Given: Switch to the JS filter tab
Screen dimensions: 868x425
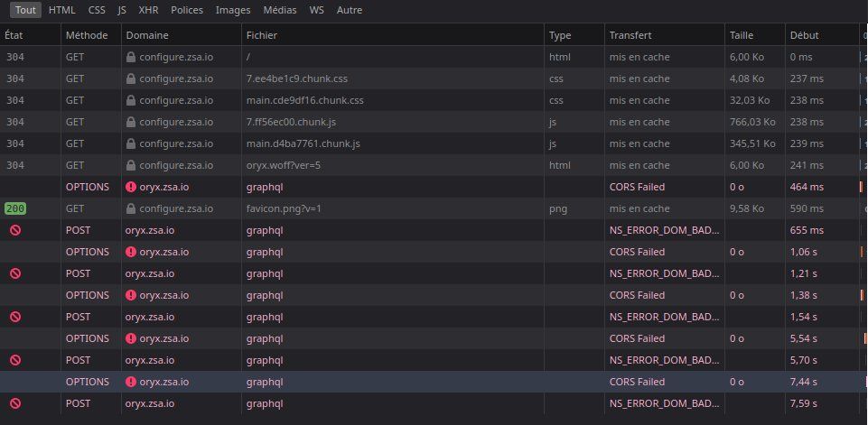Looking at the screenshot, I should [122, 10].
